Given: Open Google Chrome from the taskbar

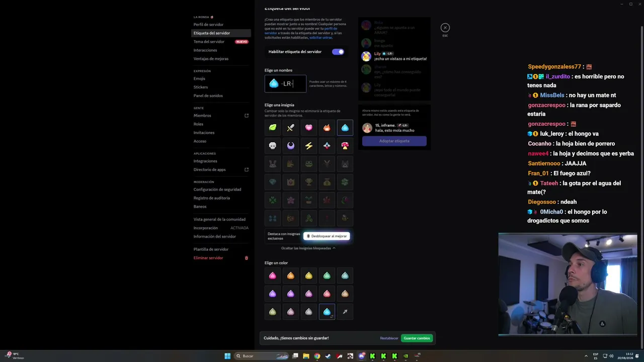Looking at the screenshot, I should click(x=317, y=356).
